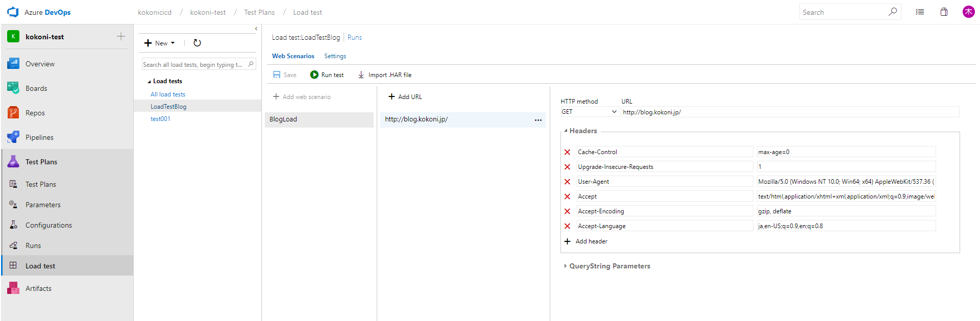Go to kokonicicd breadcrumb
The height and width of the screenshot is (321, 980).
click(155, 12)
